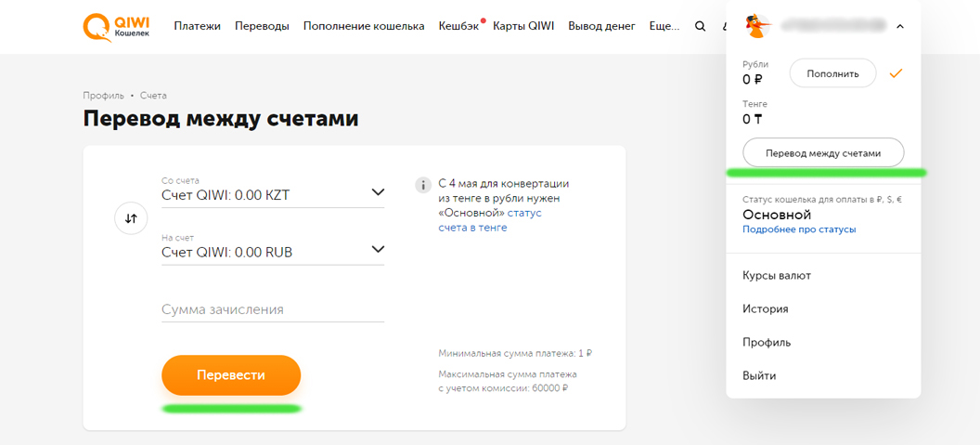
Task: Click the Основной wallet status text
Action: point(777,215)
